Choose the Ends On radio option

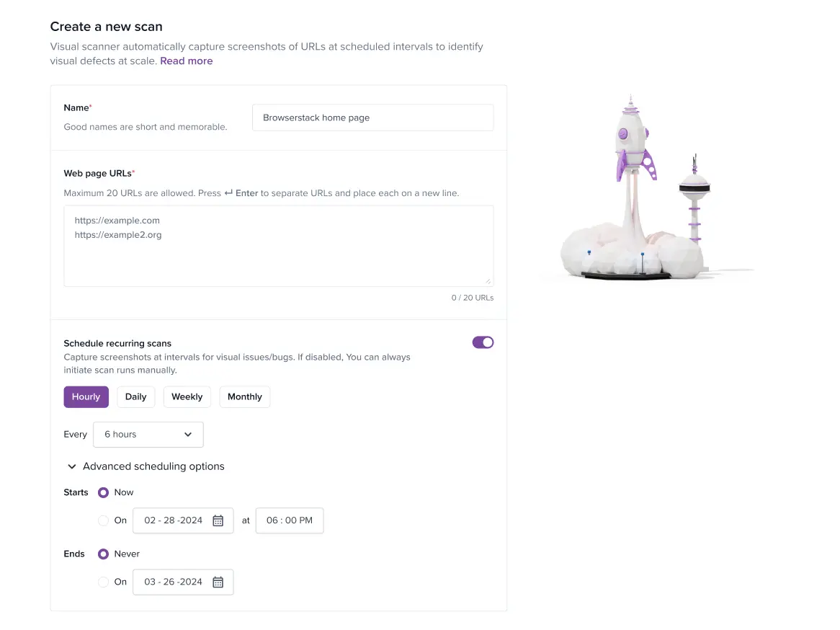coord(104,582)
